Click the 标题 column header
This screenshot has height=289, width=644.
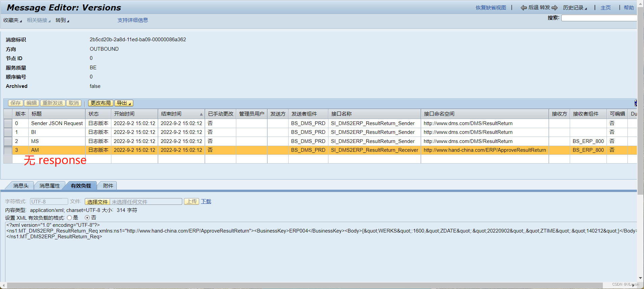57,114
